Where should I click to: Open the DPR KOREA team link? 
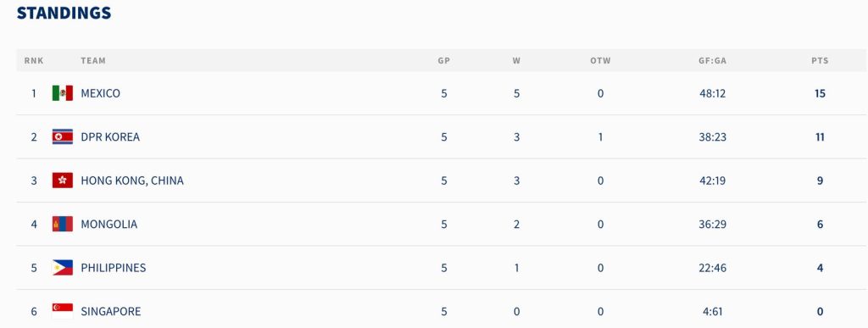[110, 137]
